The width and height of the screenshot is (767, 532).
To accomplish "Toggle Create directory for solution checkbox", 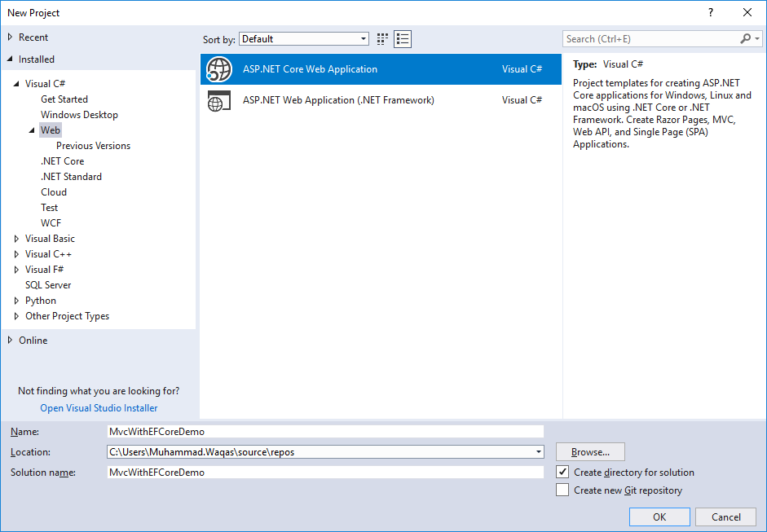I will 562,472.
